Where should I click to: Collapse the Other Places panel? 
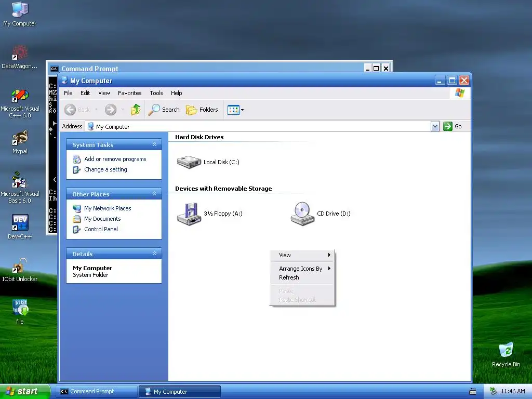[x=154, y=194]
